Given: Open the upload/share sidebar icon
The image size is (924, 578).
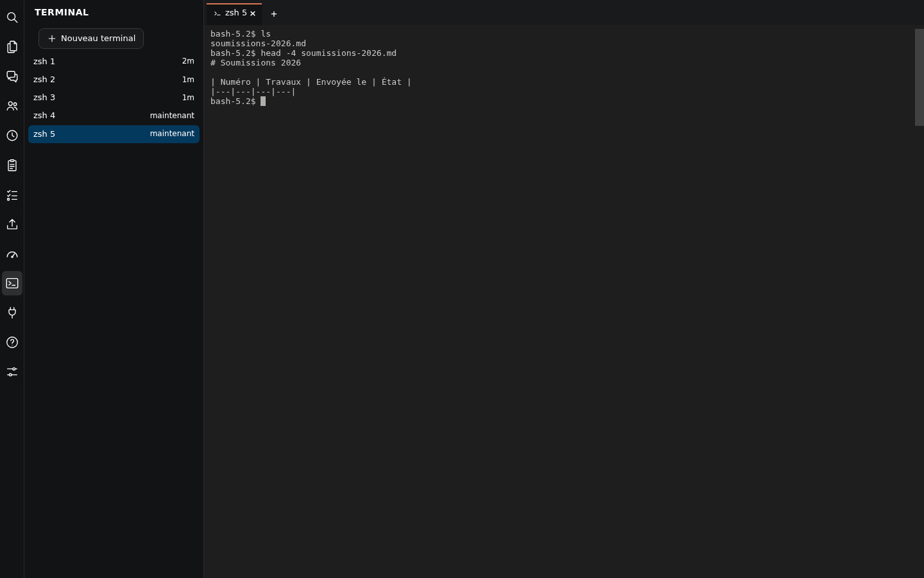Looking at the screenshot, I should pos(12,225).
